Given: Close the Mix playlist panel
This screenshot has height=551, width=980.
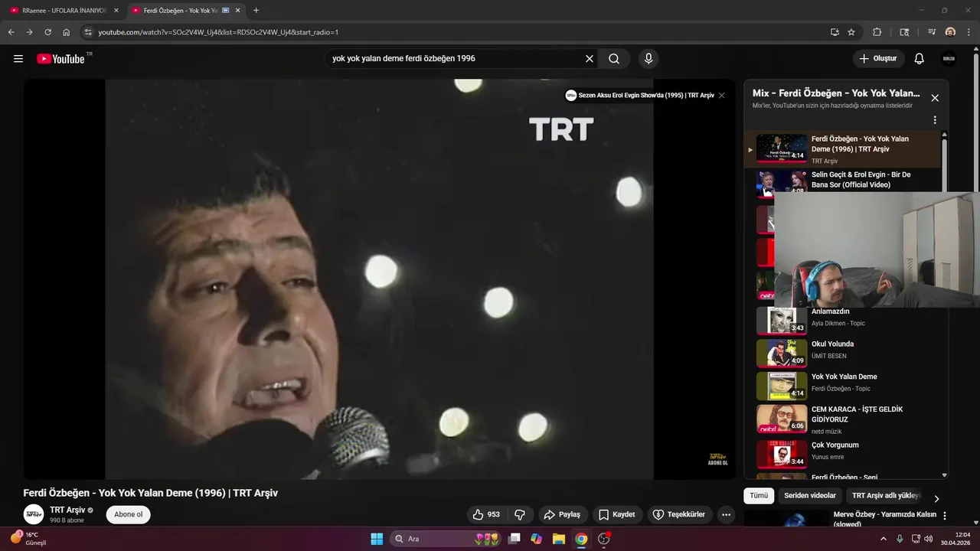Looking at the screenshot, I should tap(935, 98).
